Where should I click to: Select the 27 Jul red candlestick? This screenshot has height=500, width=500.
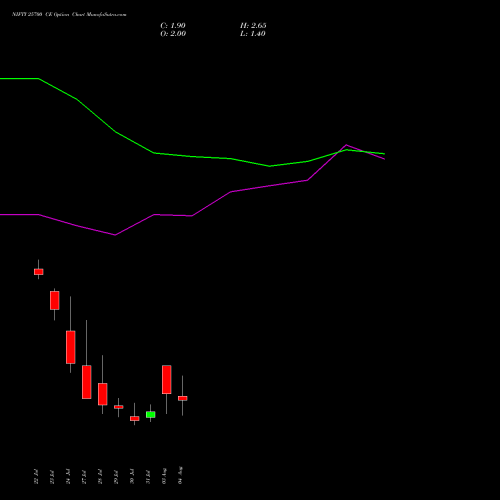point(87,382)
